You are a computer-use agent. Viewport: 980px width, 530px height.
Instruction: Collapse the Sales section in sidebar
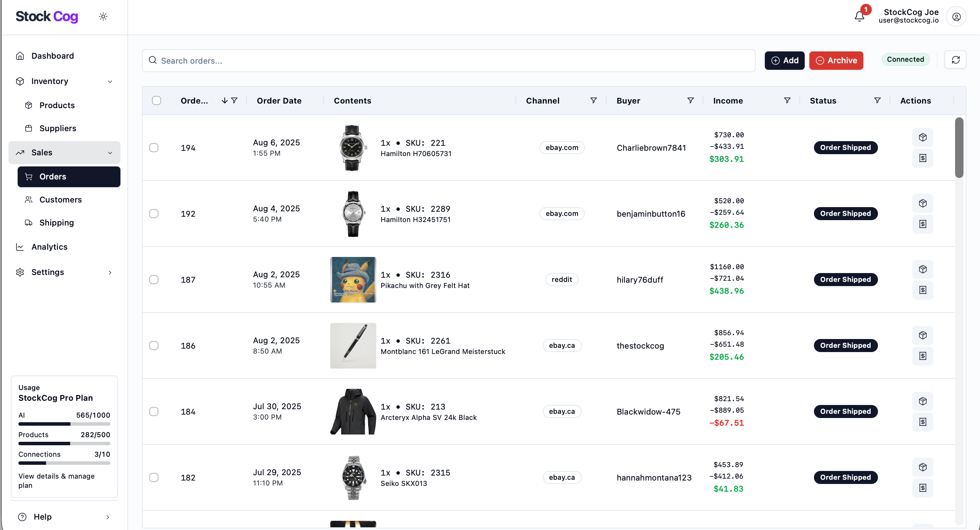coord(110,153)
